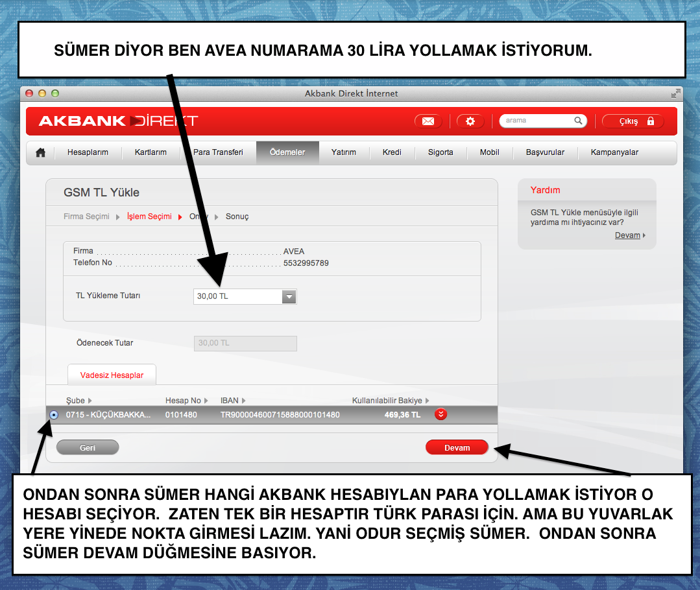Open the Kartlarım menu
Screen dimensions: 700x590
(151, 152)
